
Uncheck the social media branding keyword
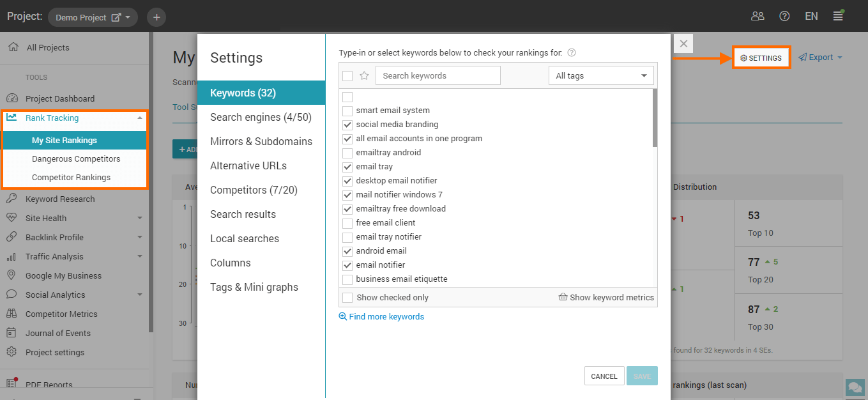347,125
